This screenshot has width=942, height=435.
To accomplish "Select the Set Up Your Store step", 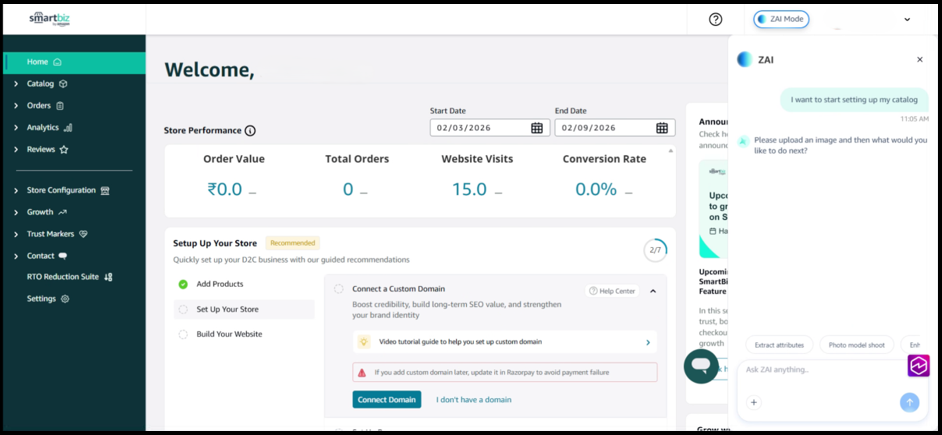I will 227,310.
